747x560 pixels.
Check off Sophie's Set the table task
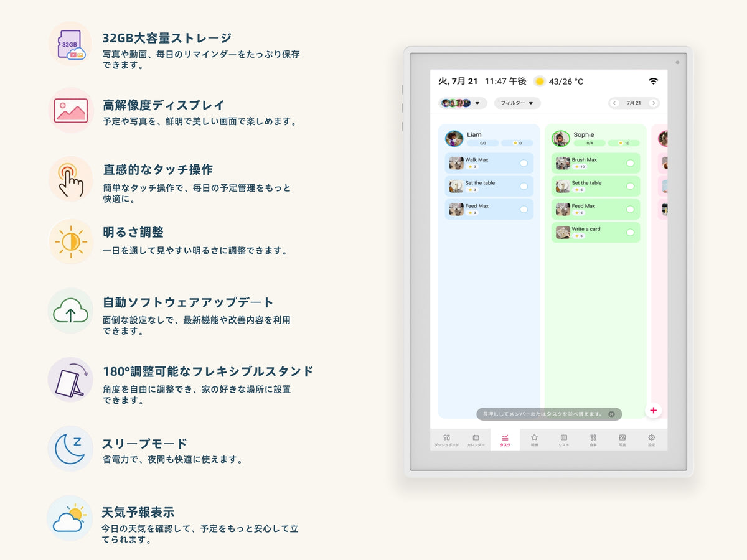pos(630,186)
